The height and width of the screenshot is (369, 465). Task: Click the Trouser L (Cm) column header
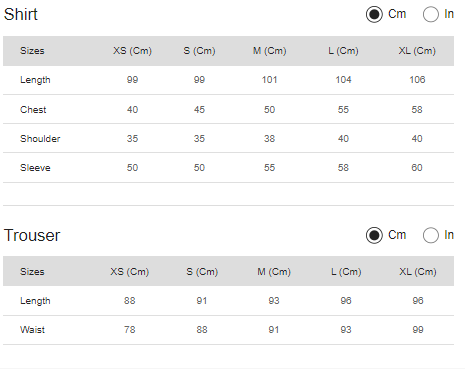(x=346, y=272)
